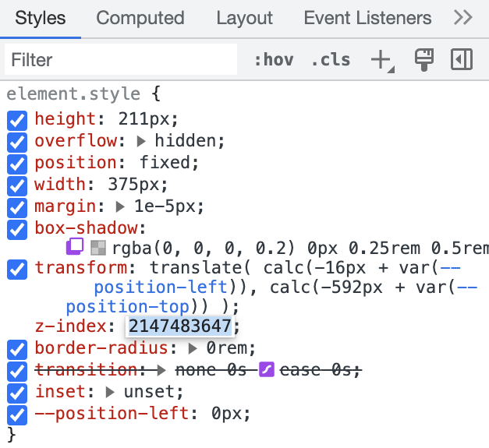Disable the border-radius property checkbox
The width and height of the screenshot is (489, 448).
[17, 350]
